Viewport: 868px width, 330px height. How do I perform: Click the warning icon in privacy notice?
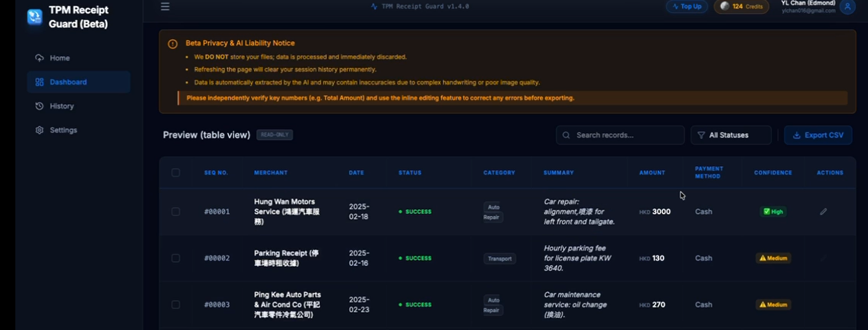[172, 44]
